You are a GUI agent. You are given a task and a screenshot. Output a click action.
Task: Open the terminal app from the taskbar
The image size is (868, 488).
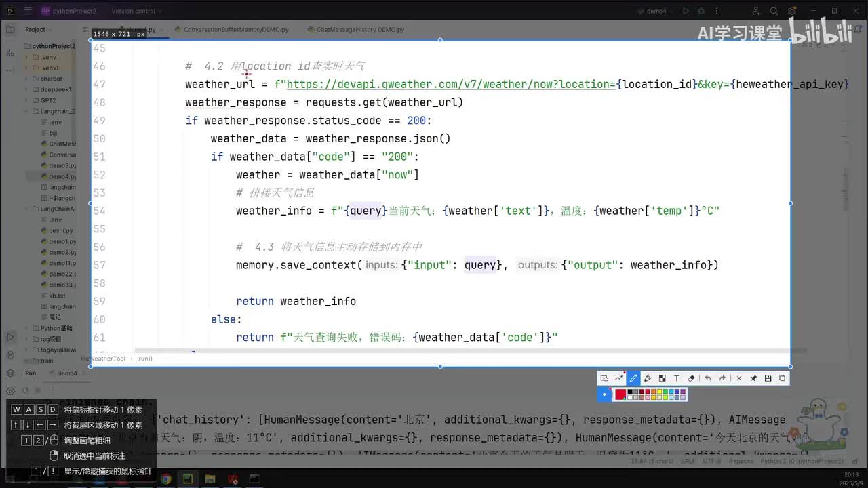coord(254,479)
